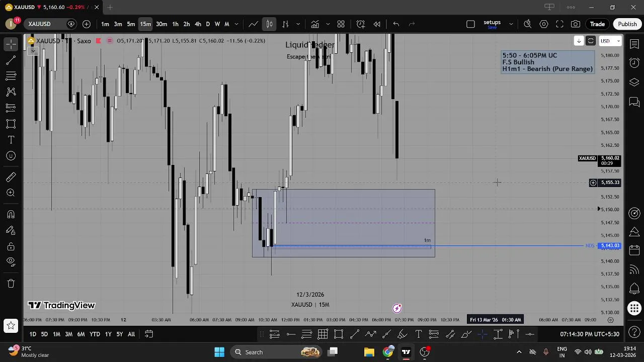Switch chart to candlestick style
Viewport: 644px width, 362px height.
pos(270,24)
